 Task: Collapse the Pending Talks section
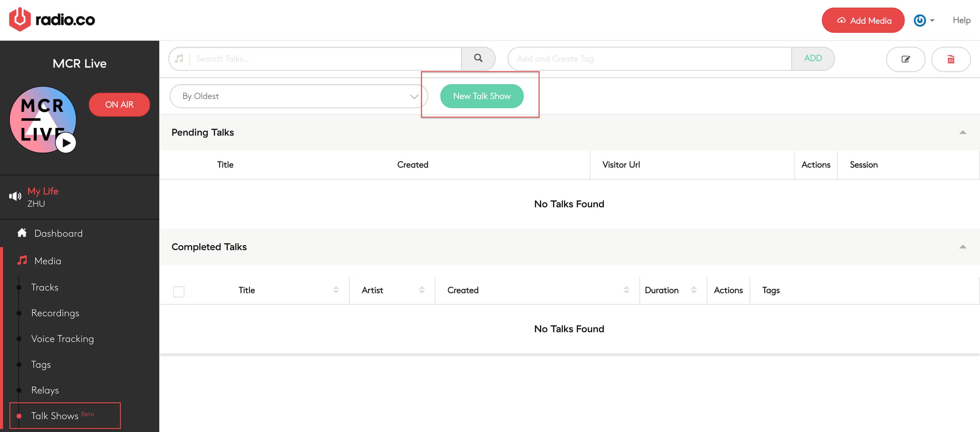[962, 132]
